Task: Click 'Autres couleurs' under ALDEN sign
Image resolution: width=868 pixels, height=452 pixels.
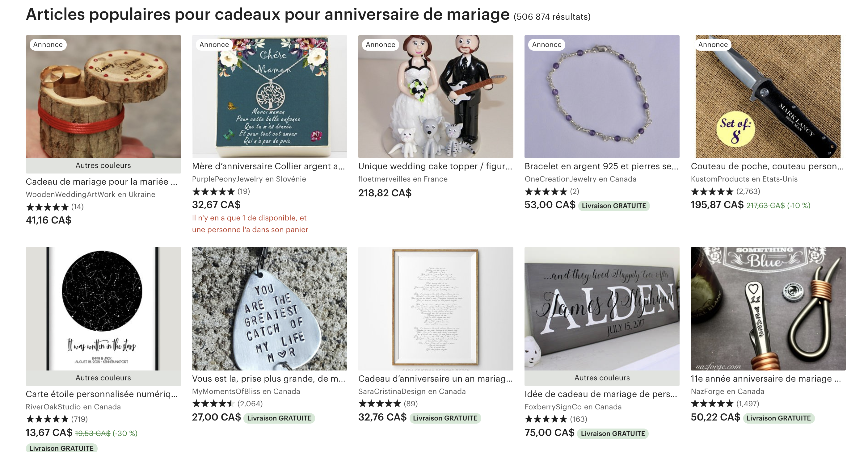Action: [x=602, y=378]
